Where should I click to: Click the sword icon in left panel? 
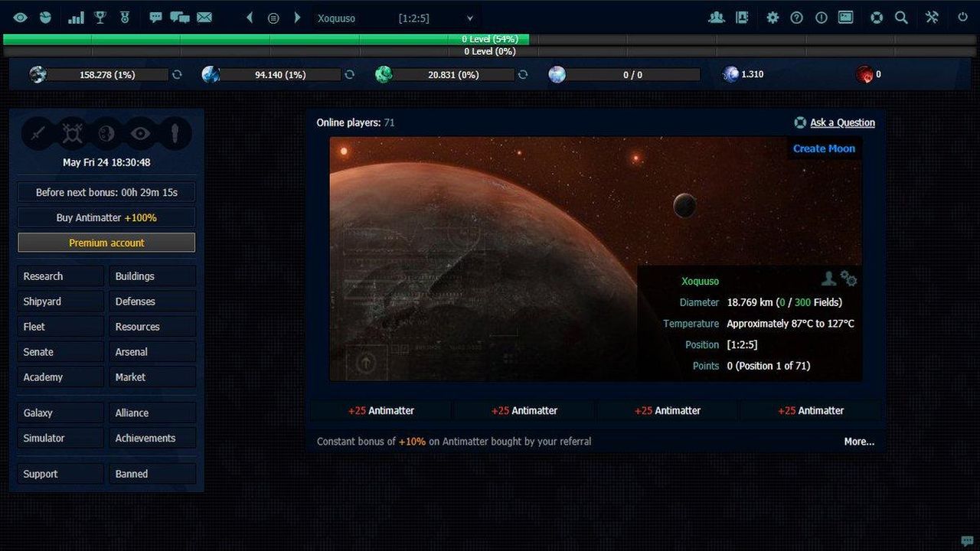[38, 134]
